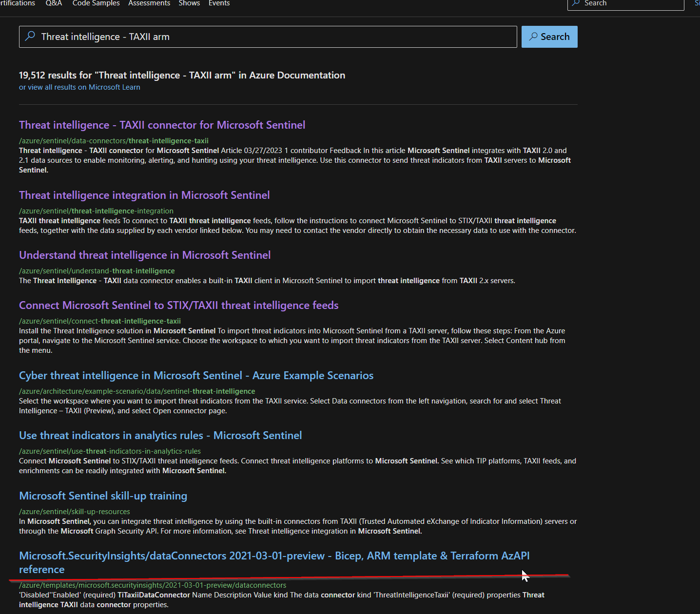
Task: Open 'Microsoft.SecurityInsights/dataConnectors 2021-03-01-preview' result
Action: coord(274,562)
